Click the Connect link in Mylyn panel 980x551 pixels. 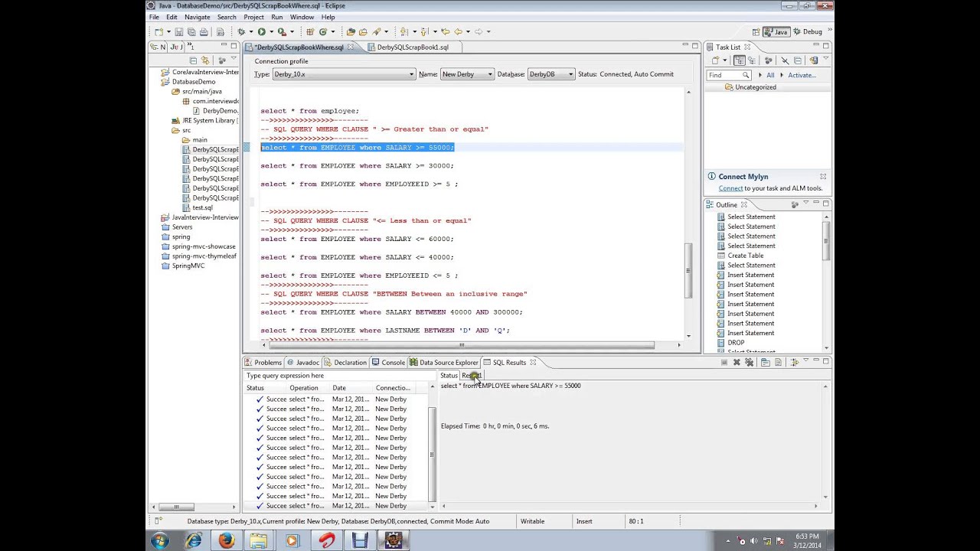(x=730, y=188)
